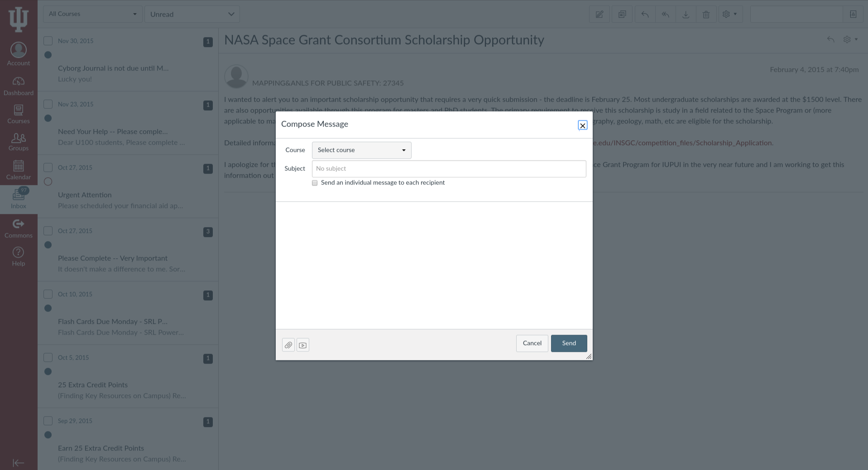868x470 pixels.
Task: Open the Unread mailbox dropdown
Action: [x=192, y=14]
